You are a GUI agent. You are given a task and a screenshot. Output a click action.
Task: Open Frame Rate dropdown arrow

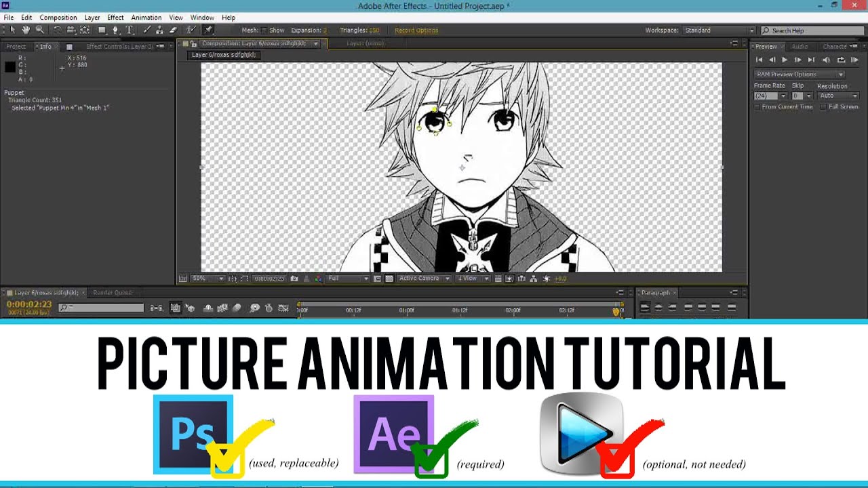pos(783,96)
